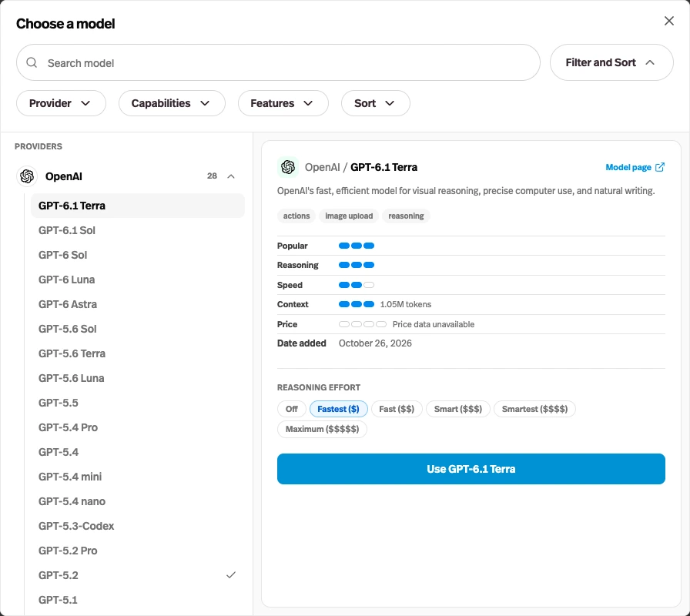Expand the Features filter dropdown
Image resolution: width=690 pixels, height=616 pixels.
point(283,103)
